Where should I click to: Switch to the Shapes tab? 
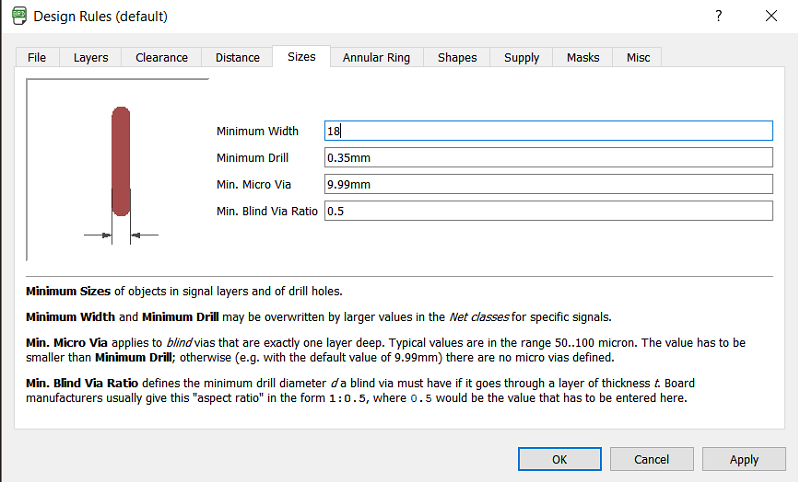click(x=457, y=58)
